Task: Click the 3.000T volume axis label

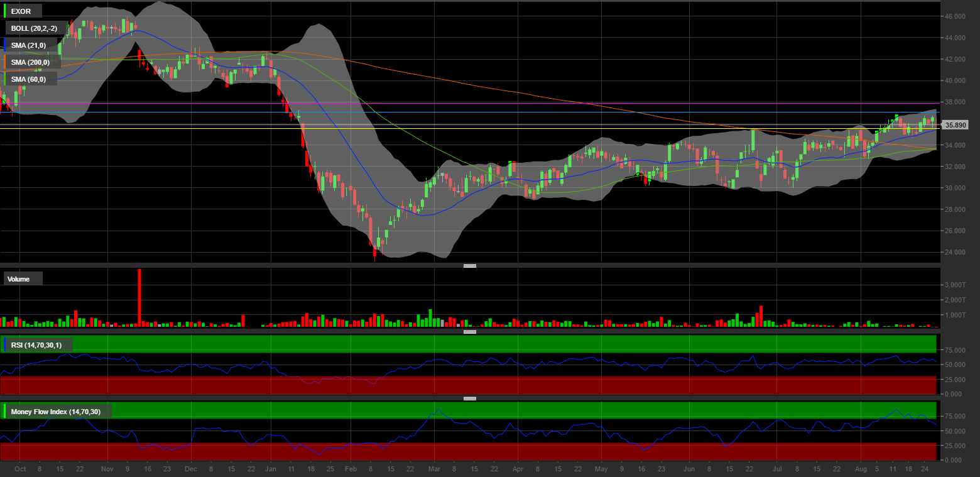Action: (x=955, y=285)
